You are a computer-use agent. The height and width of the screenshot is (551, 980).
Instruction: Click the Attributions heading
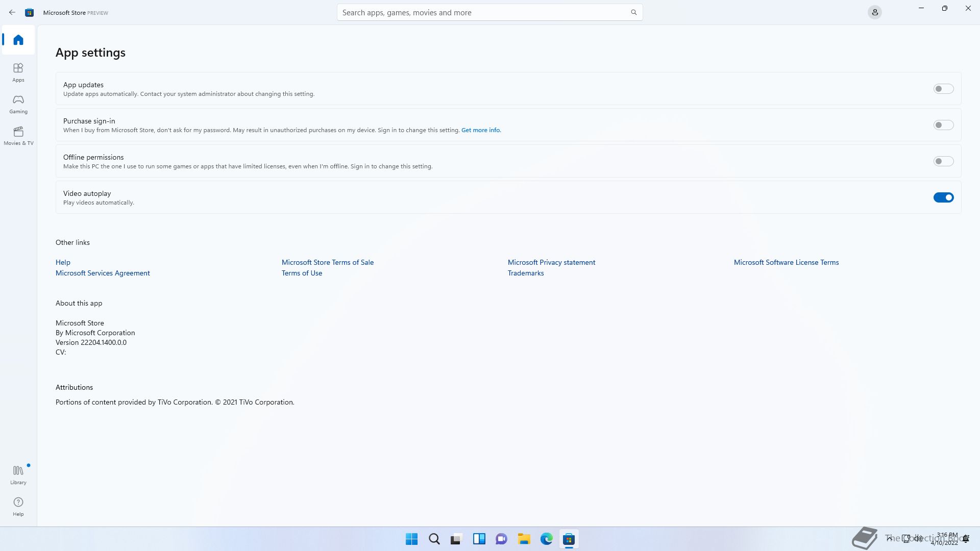point(74,387)
